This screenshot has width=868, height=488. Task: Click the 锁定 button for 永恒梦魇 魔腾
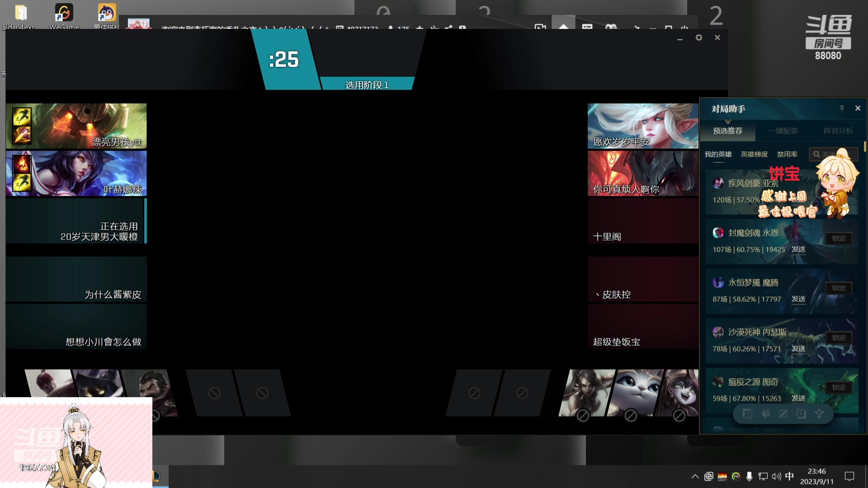coord(839,288)
